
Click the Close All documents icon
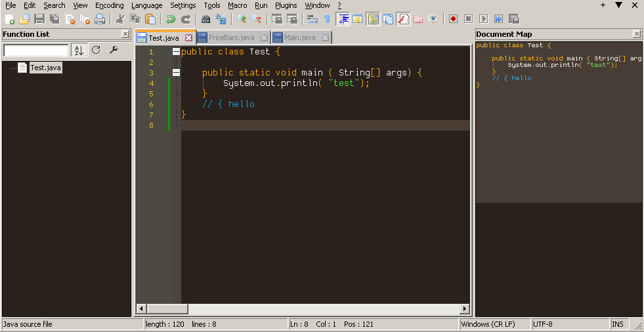pos(85,19)
